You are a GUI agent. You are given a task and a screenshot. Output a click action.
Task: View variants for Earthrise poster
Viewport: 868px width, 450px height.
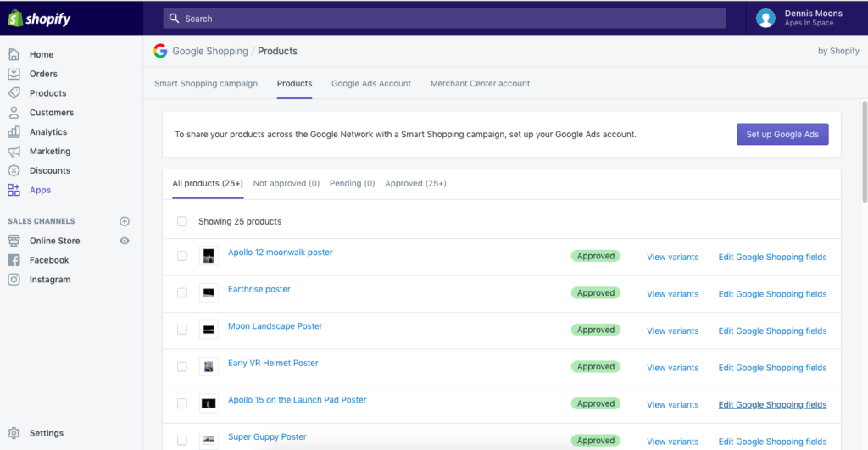tap(672, 294)
